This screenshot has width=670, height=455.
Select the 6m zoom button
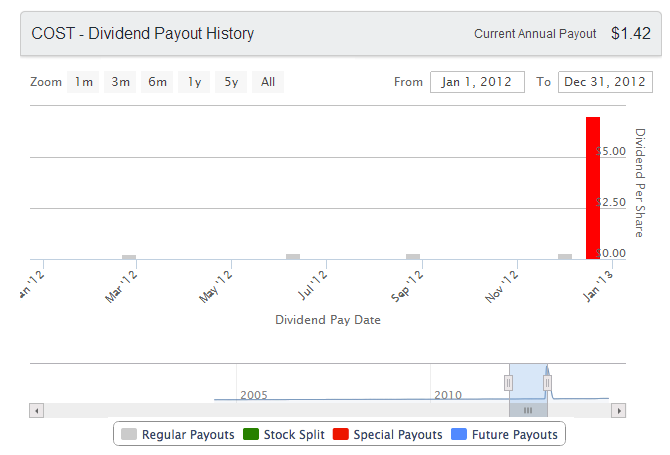click(157, 82)
